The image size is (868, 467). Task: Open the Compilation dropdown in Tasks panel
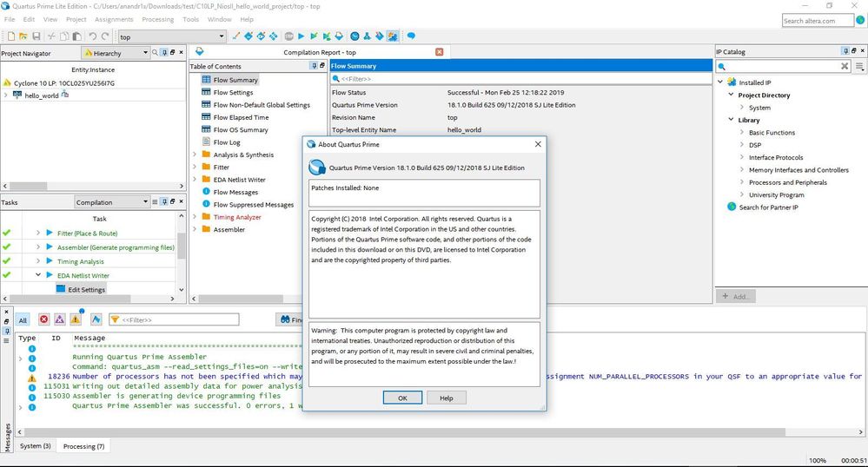111,202
